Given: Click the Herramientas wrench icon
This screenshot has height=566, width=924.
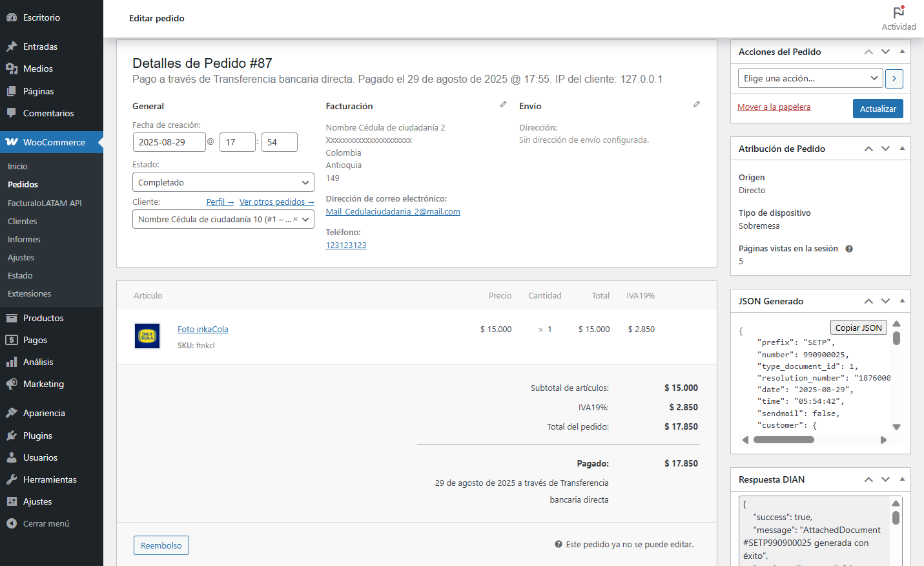Looking at the screenshot, I should (x=12, y=479).
